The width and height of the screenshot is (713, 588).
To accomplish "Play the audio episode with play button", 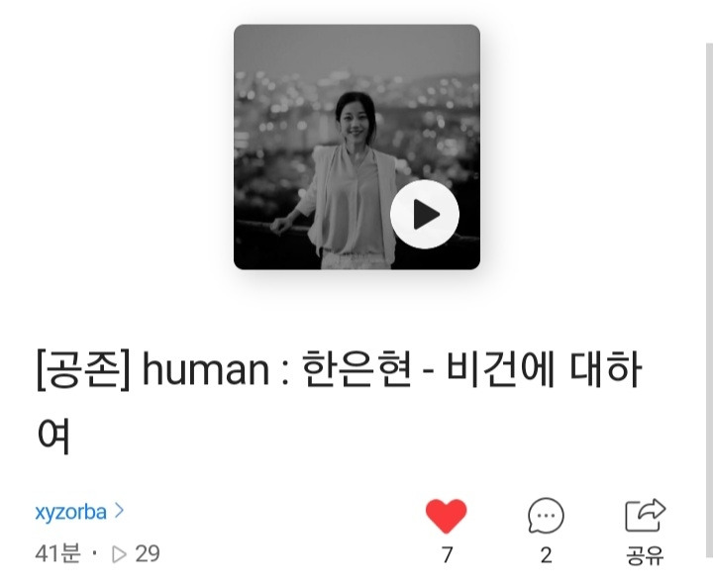I will coord(424,214).
